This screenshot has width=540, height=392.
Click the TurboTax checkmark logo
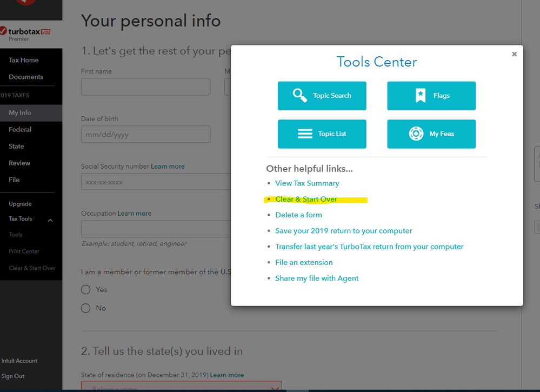3,31
